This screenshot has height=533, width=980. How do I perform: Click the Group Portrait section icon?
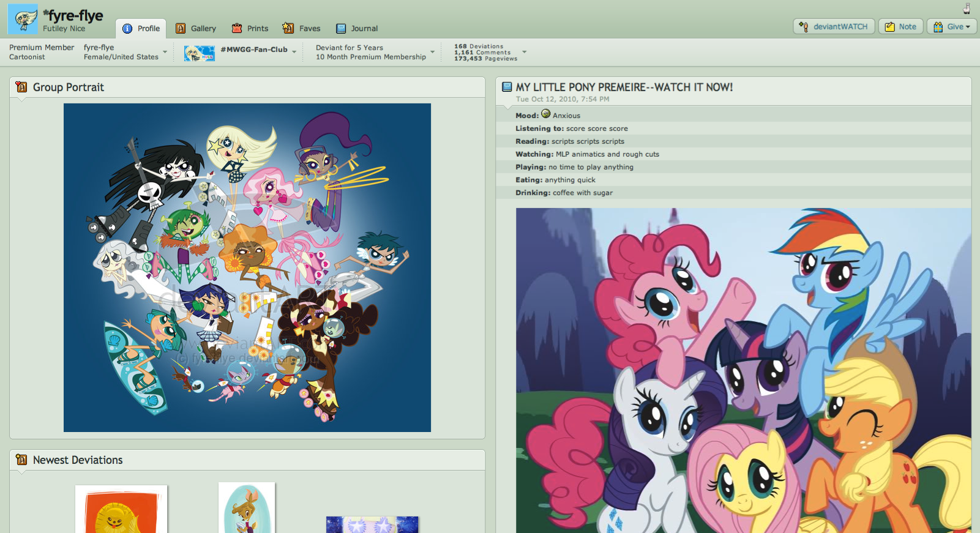(x=21, y=87)
